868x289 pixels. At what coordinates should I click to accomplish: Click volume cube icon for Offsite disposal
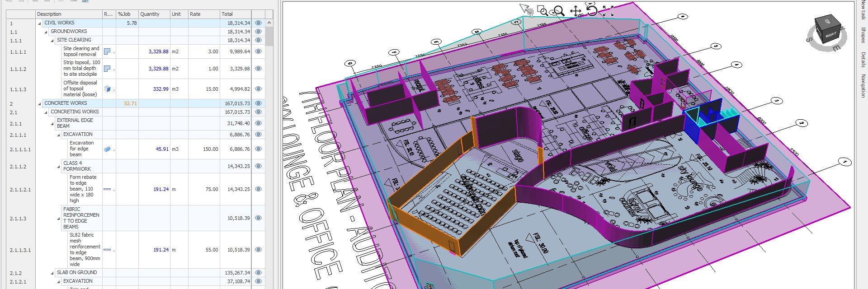pyautogui.click(x=107, y=89)
